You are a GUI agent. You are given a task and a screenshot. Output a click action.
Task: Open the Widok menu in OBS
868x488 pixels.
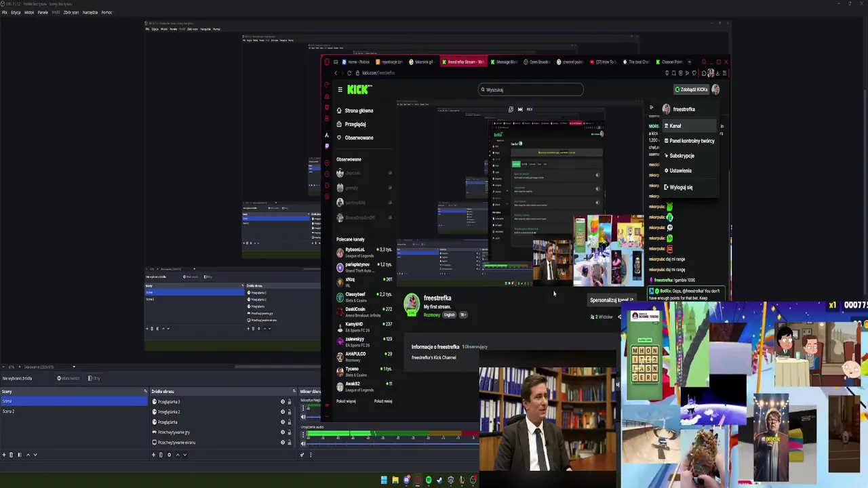pyautogui.click(x=29, y=12)
